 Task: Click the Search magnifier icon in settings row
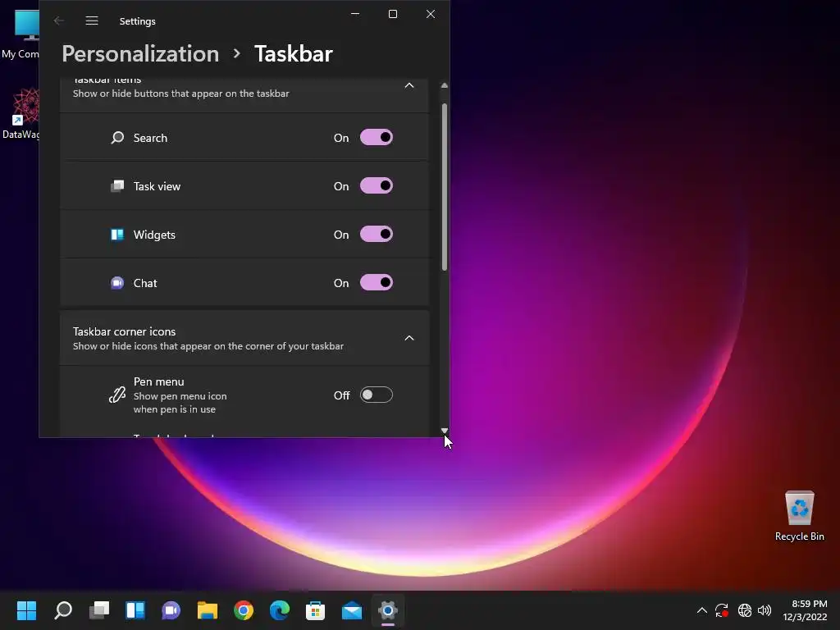pos(117,138)
